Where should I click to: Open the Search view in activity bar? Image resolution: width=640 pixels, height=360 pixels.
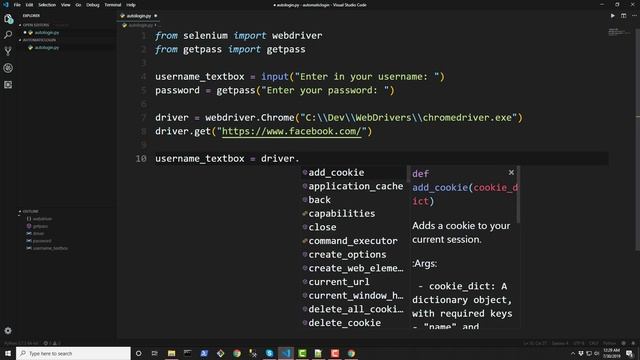8,35
